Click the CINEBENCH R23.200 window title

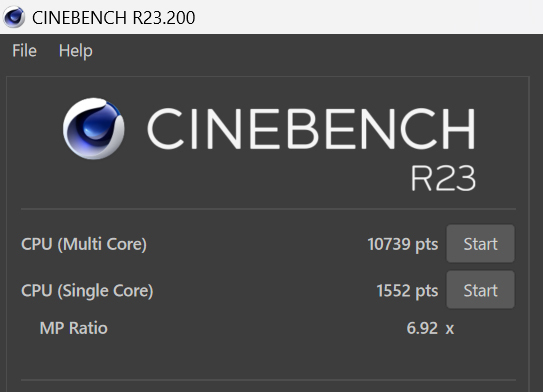click(114, 18)
